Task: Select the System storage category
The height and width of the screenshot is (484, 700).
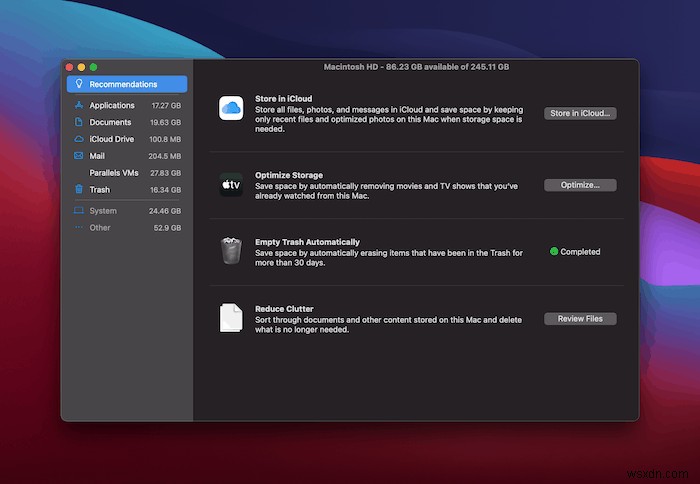Action: tap(127, 211)
